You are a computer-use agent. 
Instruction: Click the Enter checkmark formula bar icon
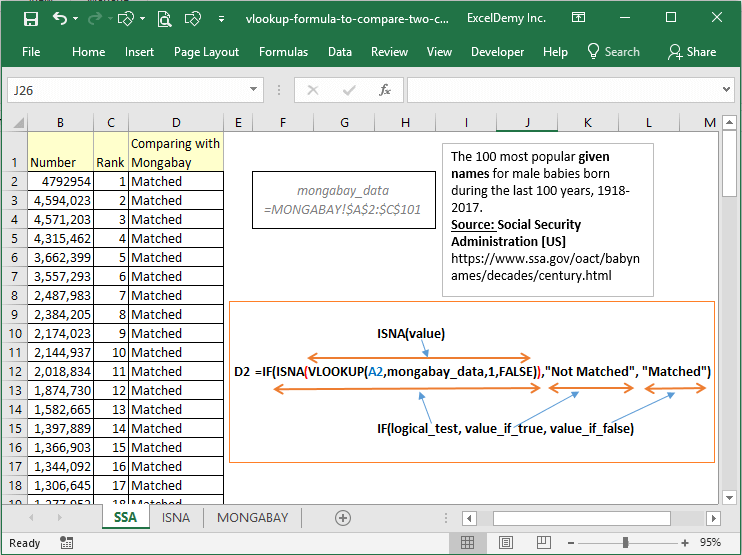coord(349,90)
